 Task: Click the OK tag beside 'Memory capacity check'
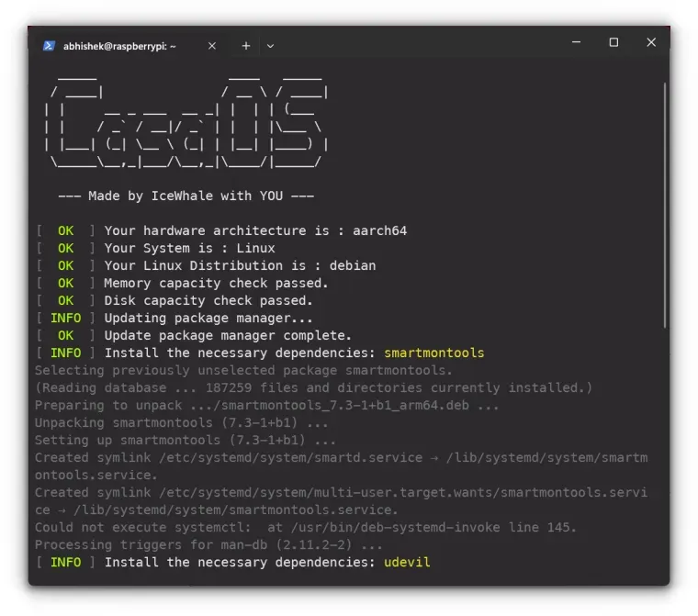point(65,283)
